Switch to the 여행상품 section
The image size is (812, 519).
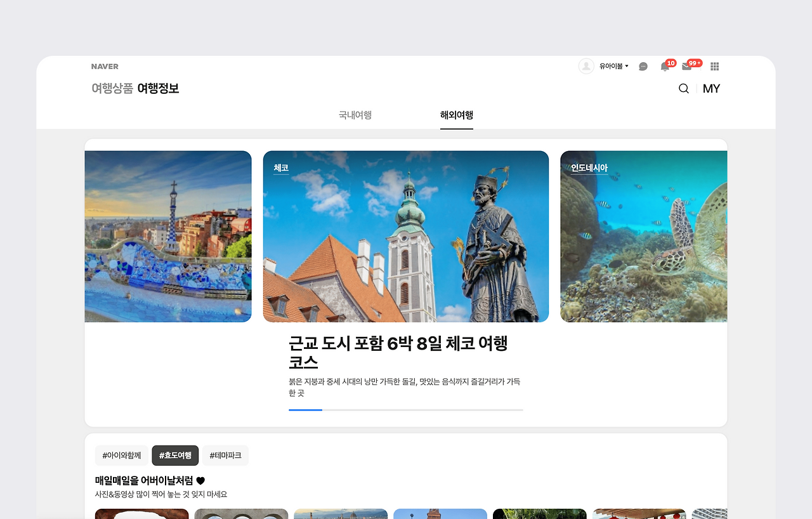112,89
